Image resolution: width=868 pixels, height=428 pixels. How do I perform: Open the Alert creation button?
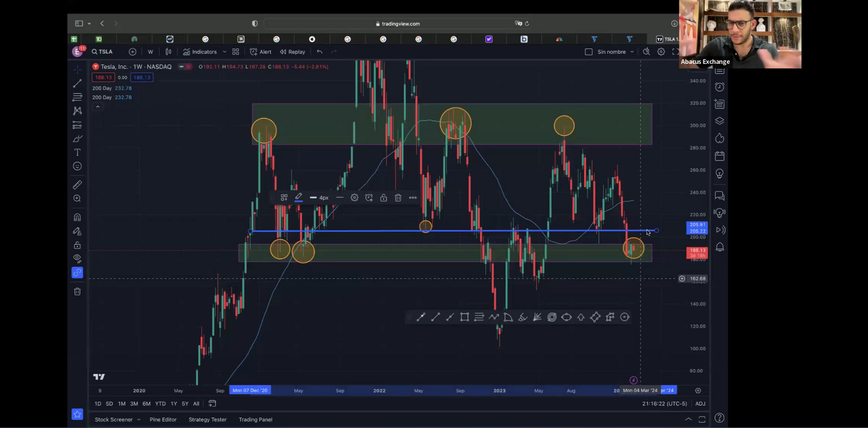click(261, 52)
